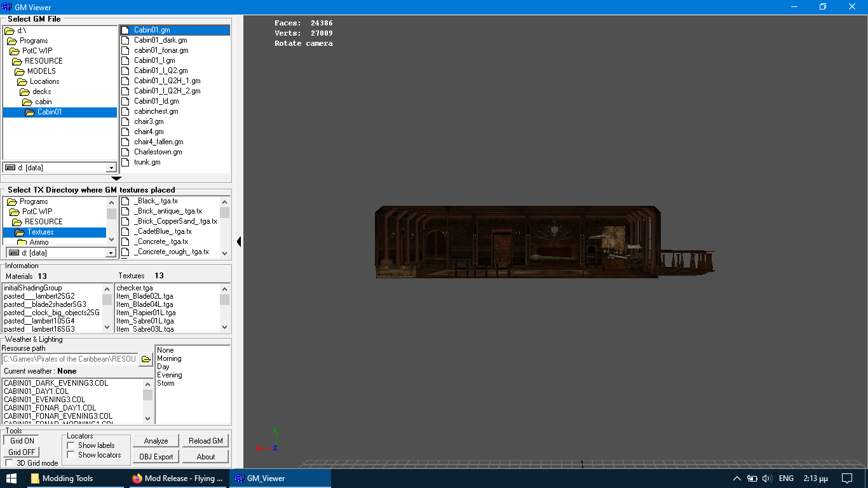Click the downward black triangle below the GM file list
The image size is (868, 488).
click(x=116, y=179)
